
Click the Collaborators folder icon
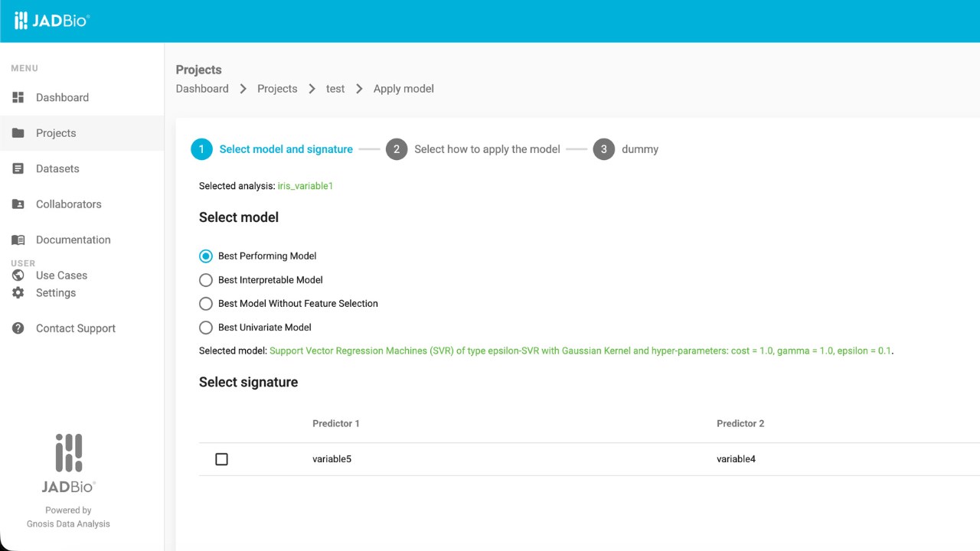click(18, 204)
